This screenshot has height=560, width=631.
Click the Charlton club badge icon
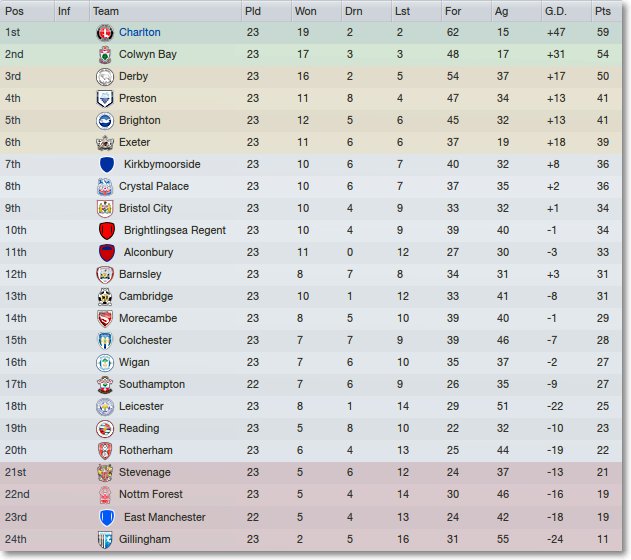[x=105, y=33]
